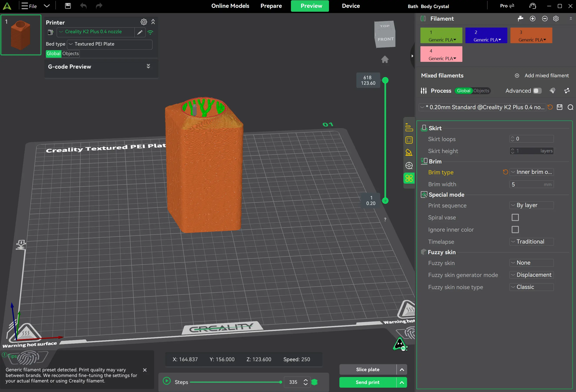
Task: Edit the Creality K2 Plus printer preset
Action: point(140,32)
